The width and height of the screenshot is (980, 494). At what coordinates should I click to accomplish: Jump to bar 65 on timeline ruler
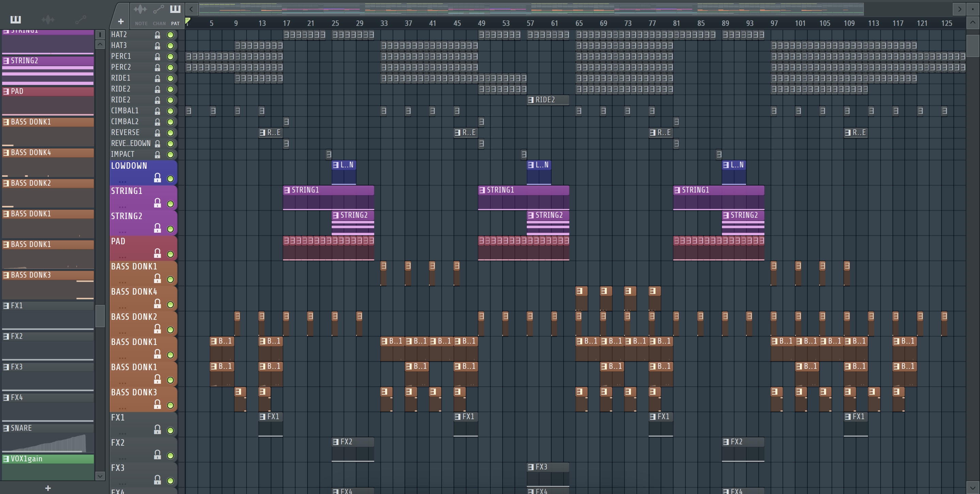pyautogui.click(x=579, y=23)
